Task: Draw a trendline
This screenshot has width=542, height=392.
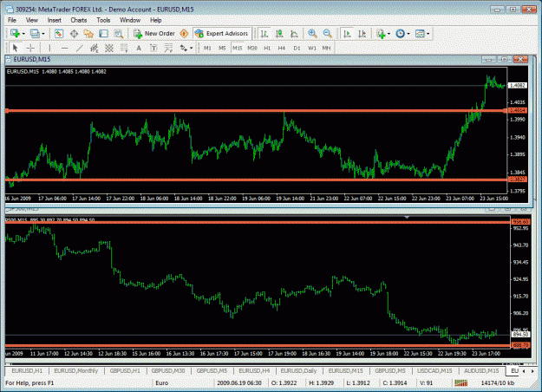Action: [80, 48]
